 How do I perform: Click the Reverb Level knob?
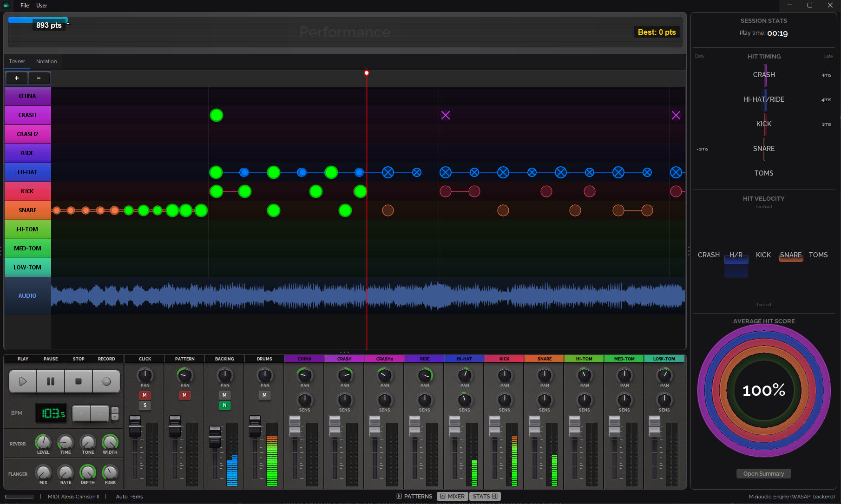[x=43, y=442]
